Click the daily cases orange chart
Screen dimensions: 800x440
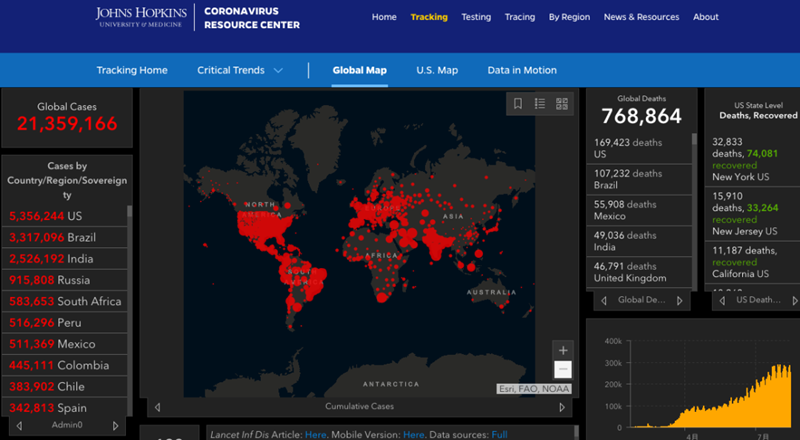(x=710, y=396)
